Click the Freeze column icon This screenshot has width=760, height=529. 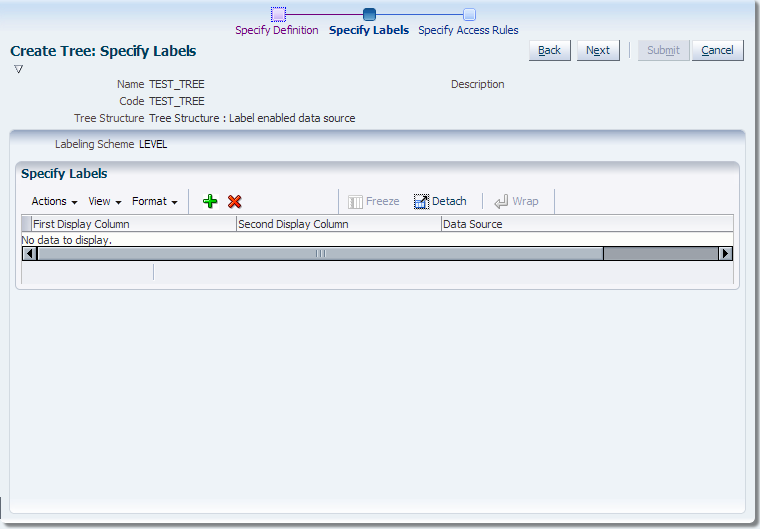click(355, 202)
